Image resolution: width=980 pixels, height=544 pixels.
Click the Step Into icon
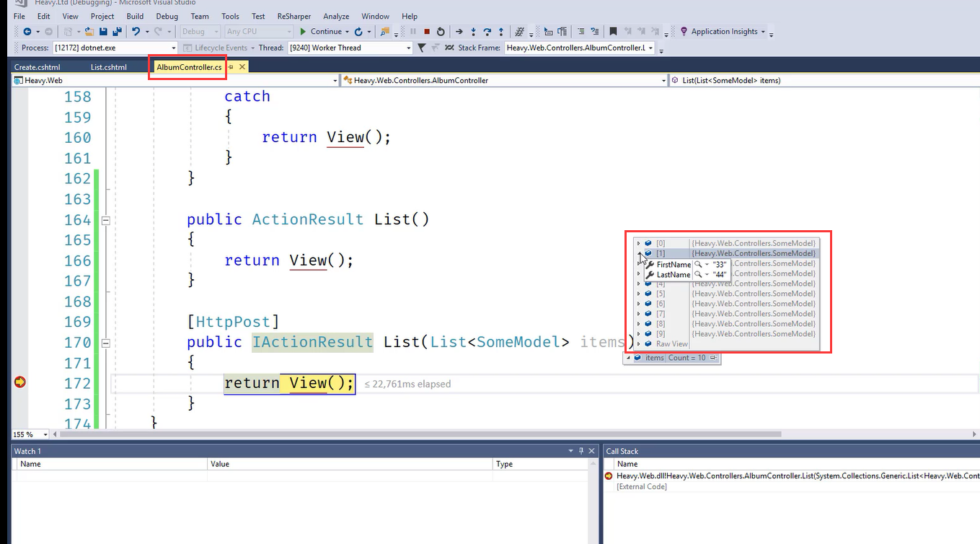473,32
